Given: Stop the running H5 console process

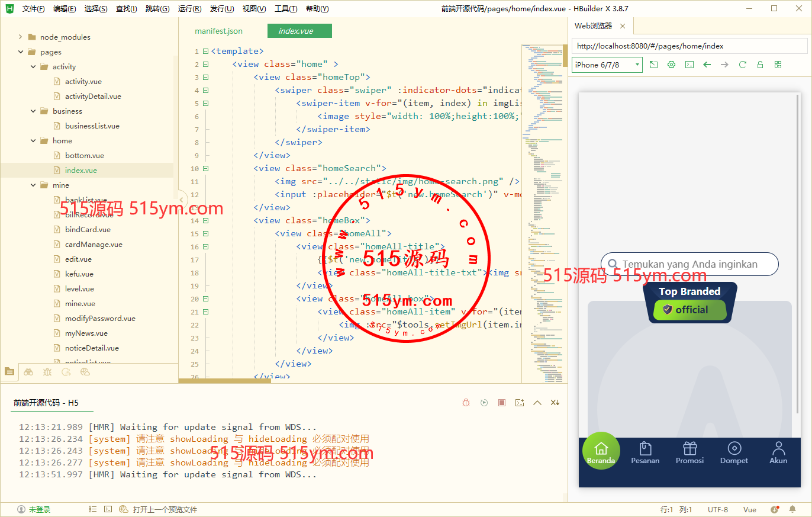Looking at the screenshot, I should pos(502,403).
